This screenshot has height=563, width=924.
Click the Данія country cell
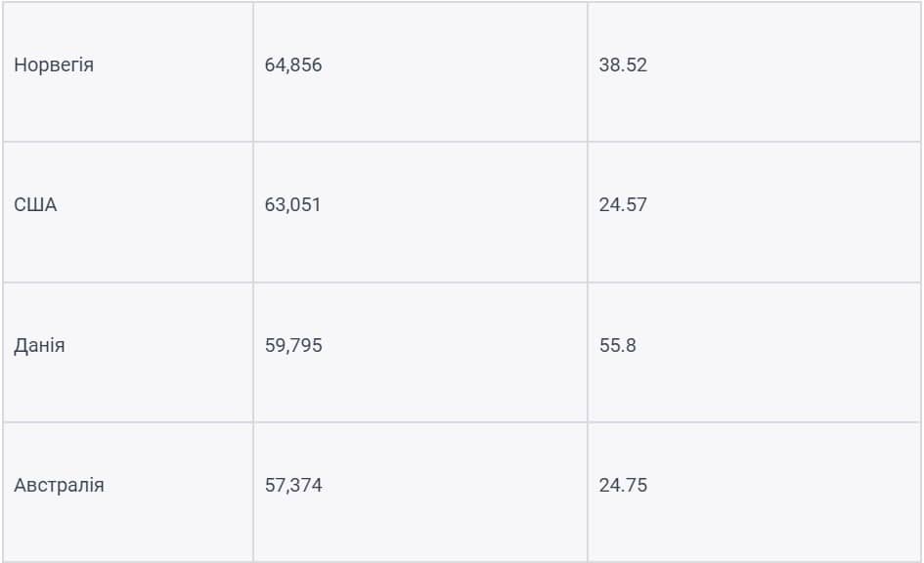click(128, 352)
